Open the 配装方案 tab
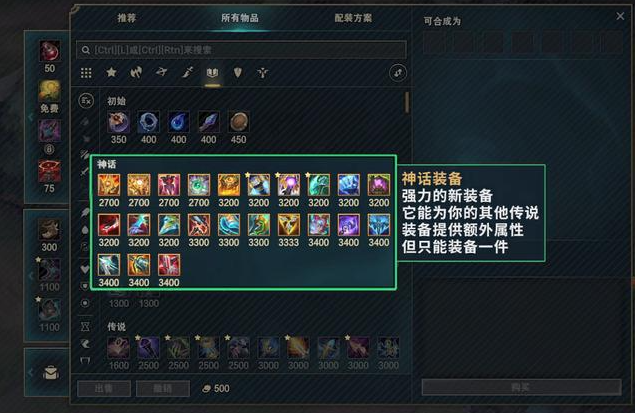The image size is (635, 413). tap(353, 18)
